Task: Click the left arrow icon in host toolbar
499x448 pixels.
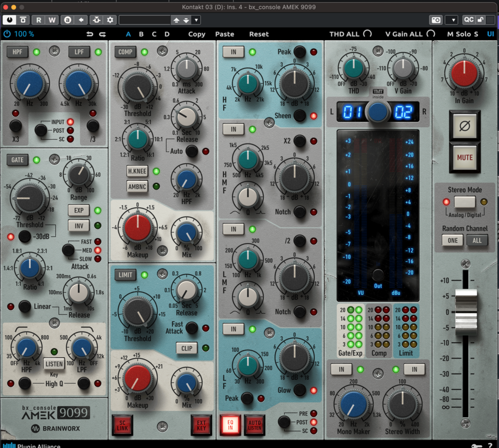Action: (x=81, y=20)
